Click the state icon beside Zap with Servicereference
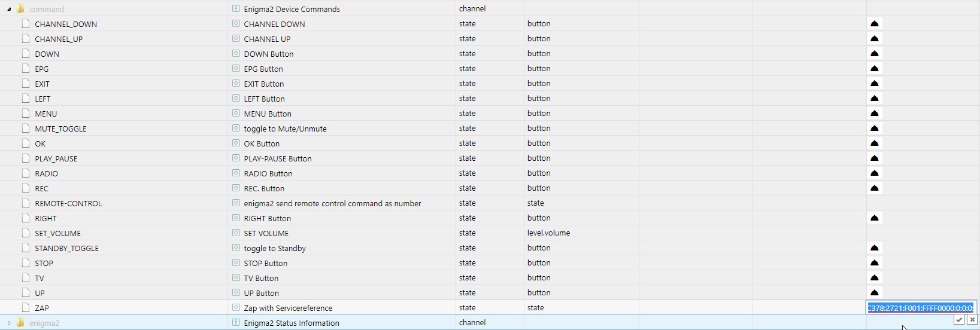The image size is (980, 330). 236,307
